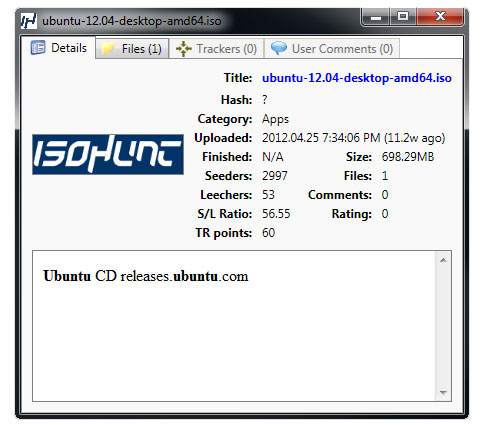Viewport: 489px width, 425px height.
Task: Open the User Comments (0) tab
Action: (x=332, y=49)
